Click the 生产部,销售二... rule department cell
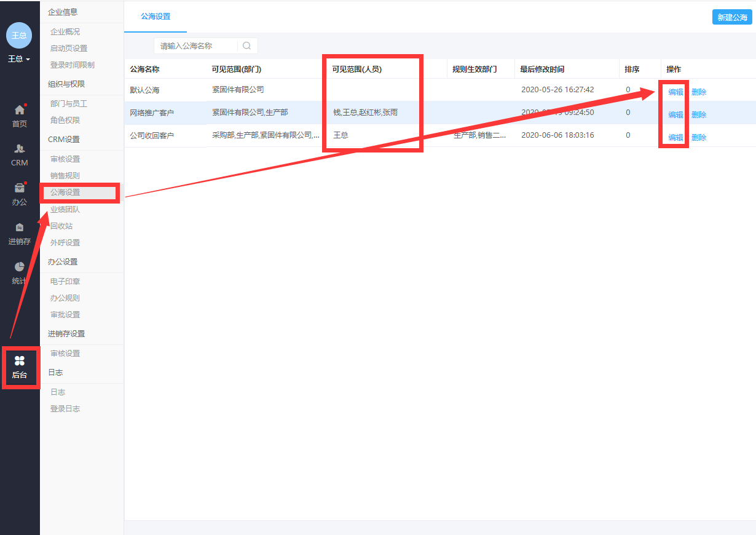Screen dimensions: 756x535 479,135
